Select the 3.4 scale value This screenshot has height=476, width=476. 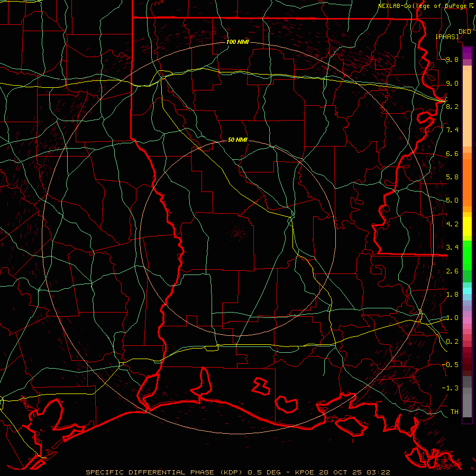pyautogui.click(x=452, y=248)
